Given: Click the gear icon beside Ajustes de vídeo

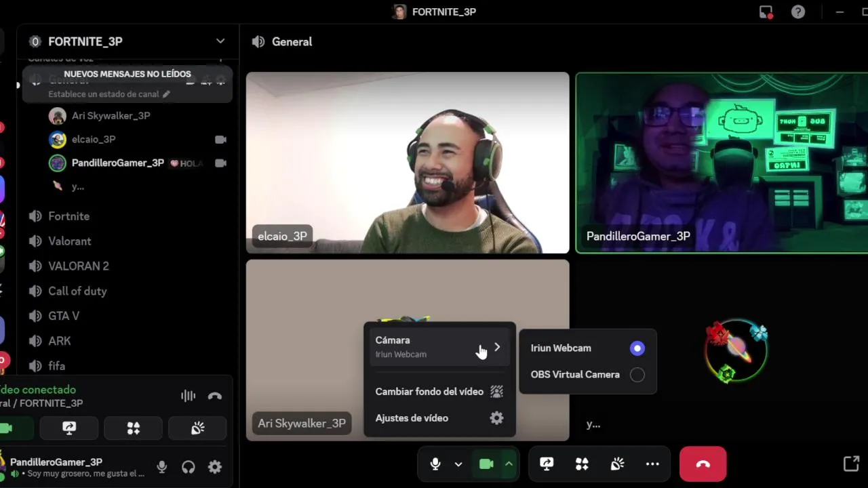Looking at the screenshot, I should point(497,418).
